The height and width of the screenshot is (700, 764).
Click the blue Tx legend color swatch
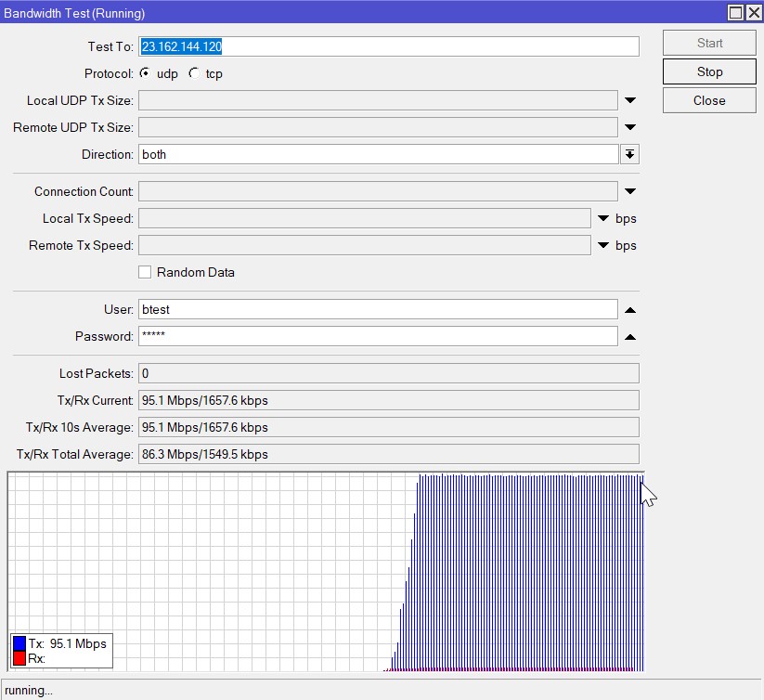(x=19, y=643)
